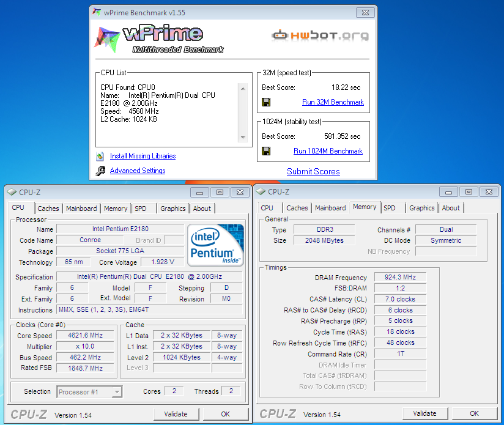Run the 1024M Benchmark
Viewport: 504px width, 425px height.
click(x=328, y=151)
